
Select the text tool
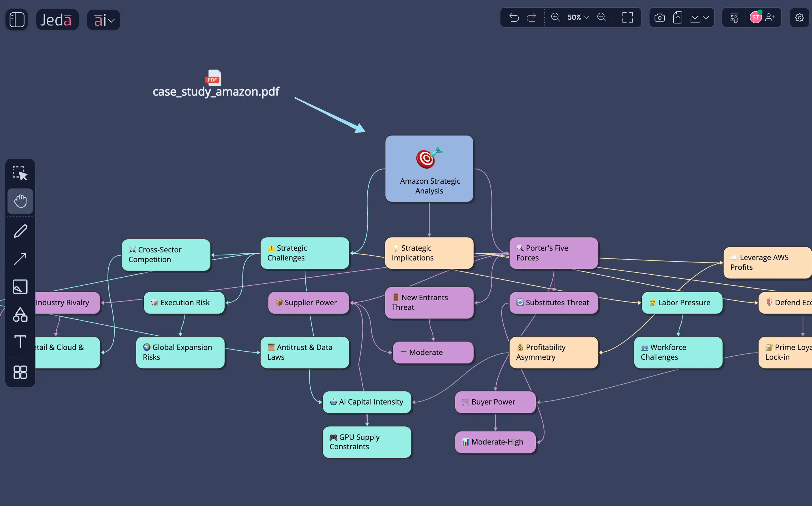[20, 342]
